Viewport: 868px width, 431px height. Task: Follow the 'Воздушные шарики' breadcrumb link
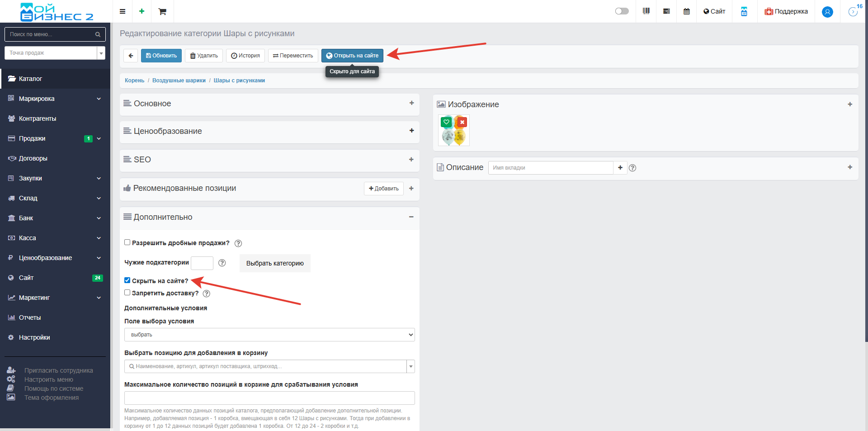click(x=179, y=81)
